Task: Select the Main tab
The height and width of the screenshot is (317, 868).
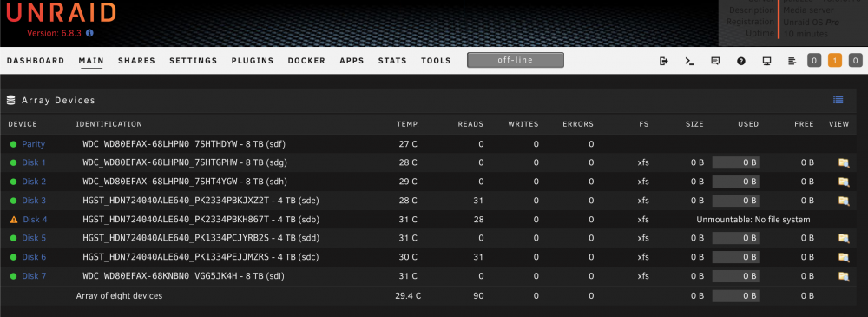Action: [x=91, y=61]
